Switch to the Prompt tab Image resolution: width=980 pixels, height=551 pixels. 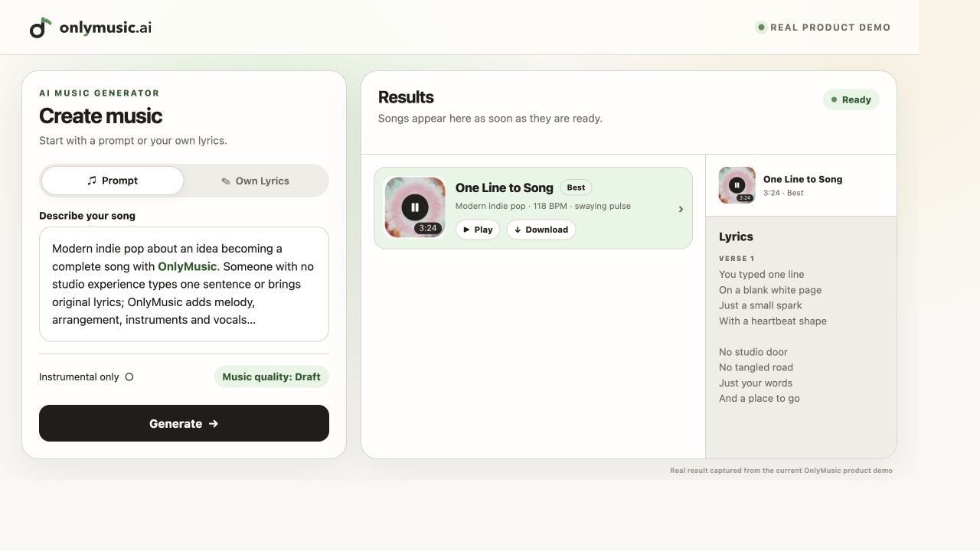(x=113, y=181)
